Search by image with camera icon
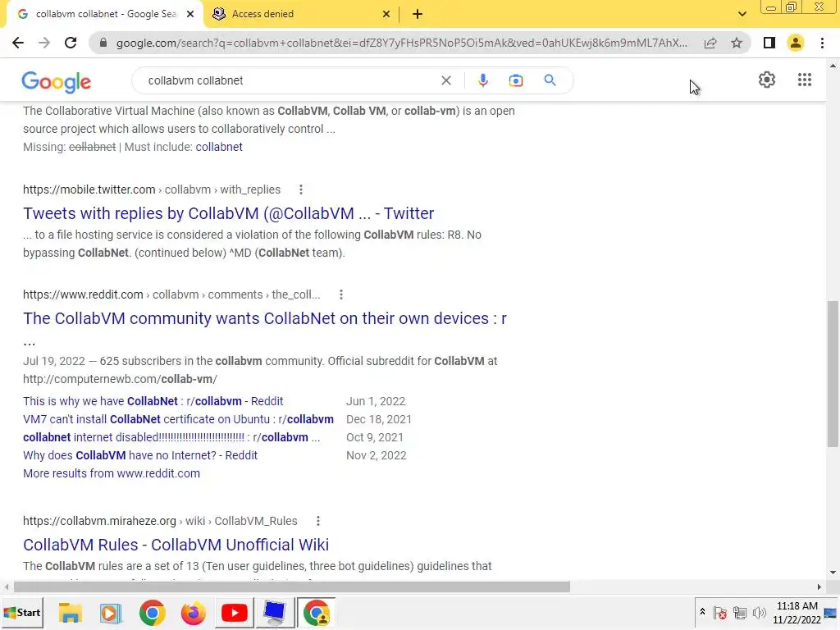The height and width of the screenshot is (630, 840). pyautogui.click(x=515, y=80)
